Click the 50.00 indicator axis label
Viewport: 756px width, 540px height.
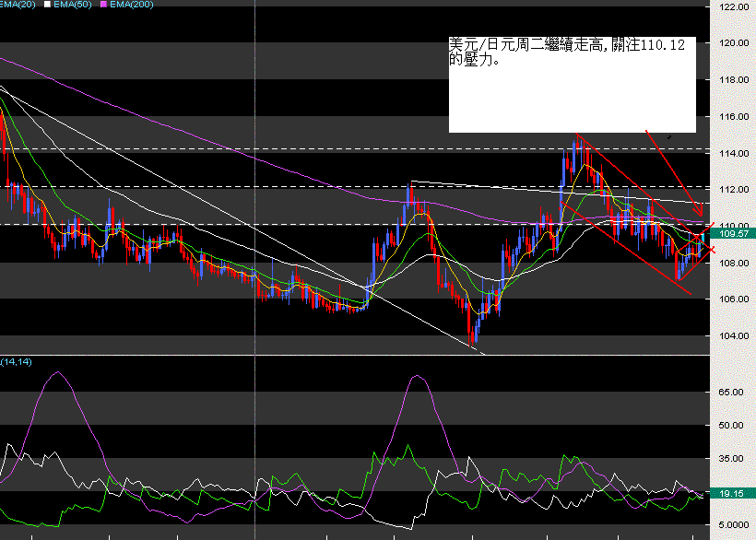(x=731, y=426)
